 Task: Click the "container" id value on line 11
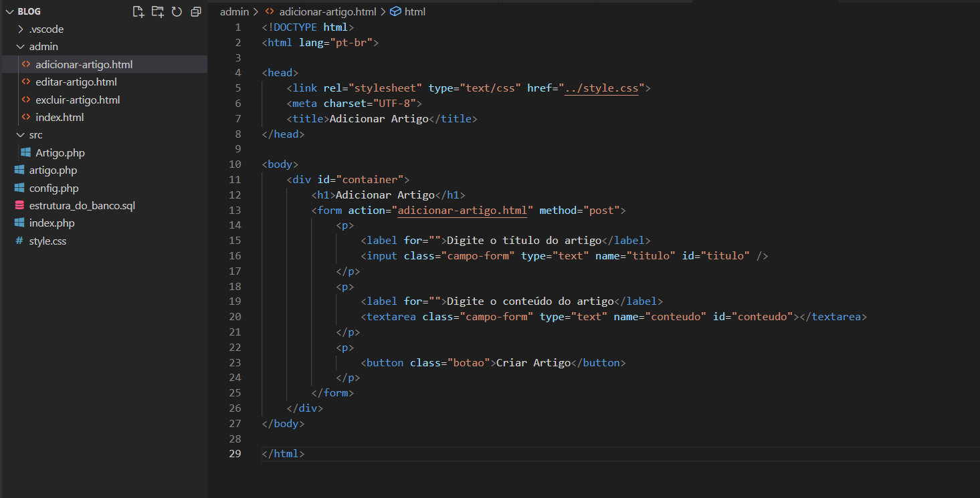pos(370,180)
